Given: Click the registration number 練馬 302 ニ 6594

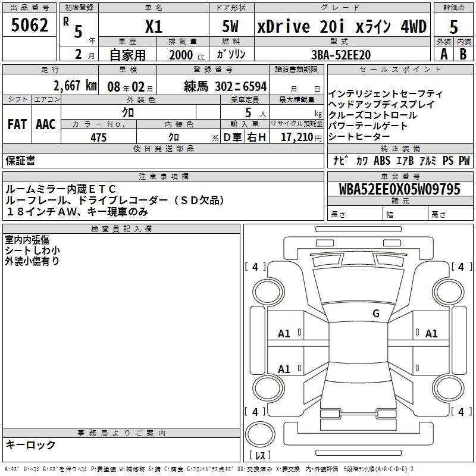Looking at the screenshot, I should [x=226, y=86].
